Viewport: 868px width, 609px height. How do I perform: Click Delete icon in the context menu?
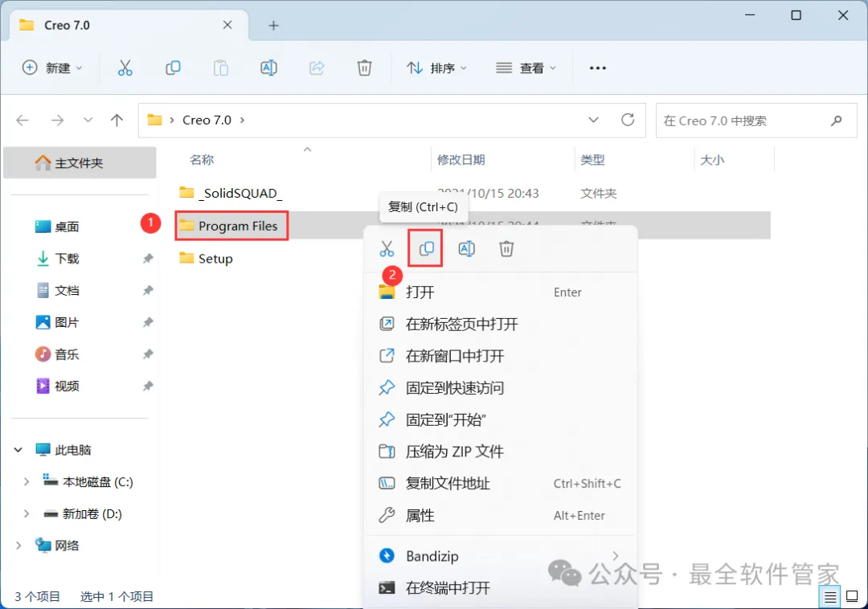(x=506, y=249)
